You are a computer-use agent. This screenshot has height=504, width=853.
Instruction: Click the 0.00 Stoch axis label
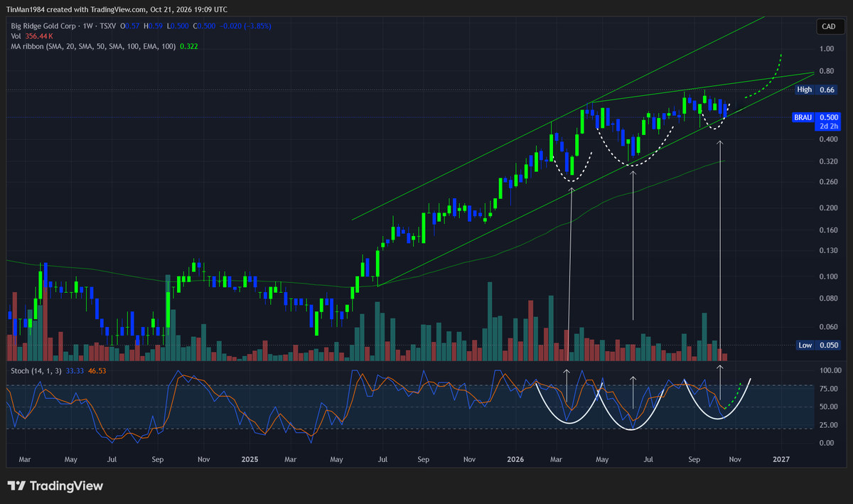(x=827, y=443)
